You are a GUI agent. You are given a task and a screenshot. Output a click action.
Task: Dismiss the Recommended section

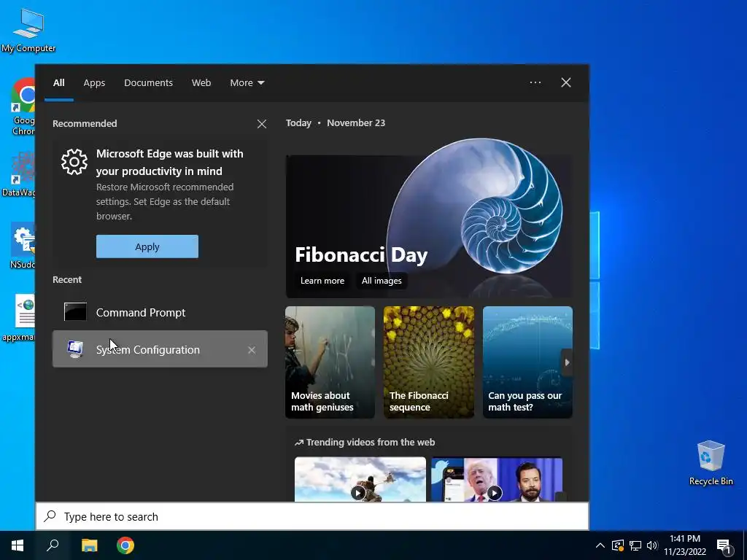262,124
